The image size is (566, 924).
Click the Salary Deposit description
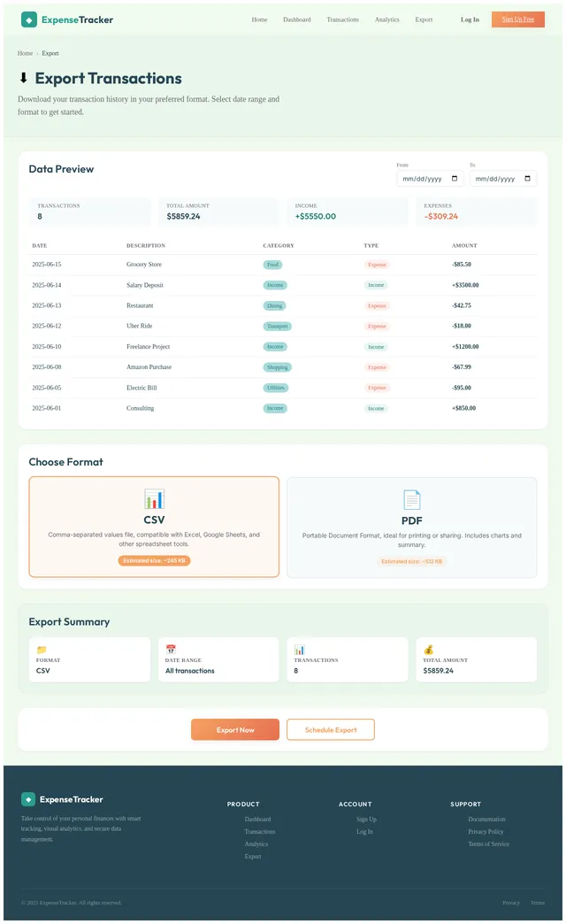pyautogui.click(x=145, y=285)
